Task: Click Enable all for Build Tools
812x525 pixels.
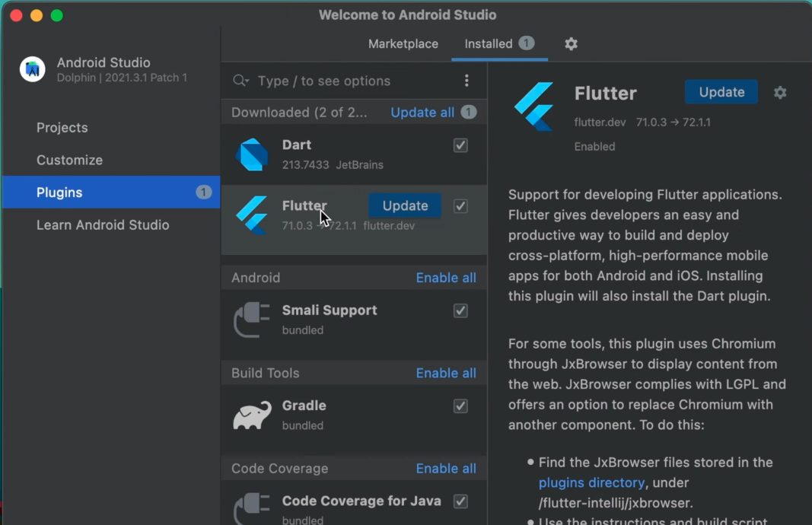Action: (x=446, y=373)
